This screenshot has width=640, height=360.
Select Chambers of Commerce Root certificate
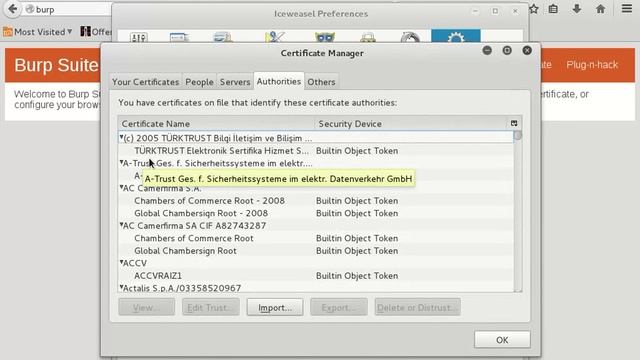click(x=316, y=238)
